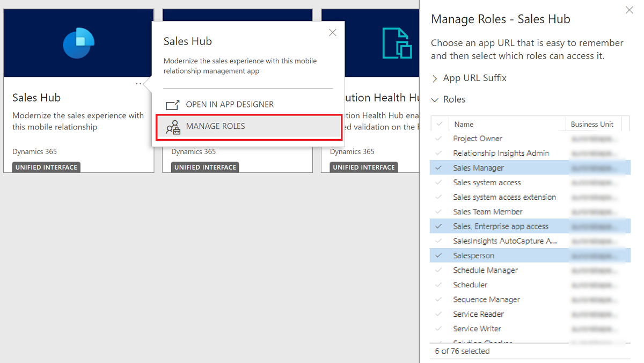Click the Sales Hub tile title

pyautogui.click(x=36, y=98)
